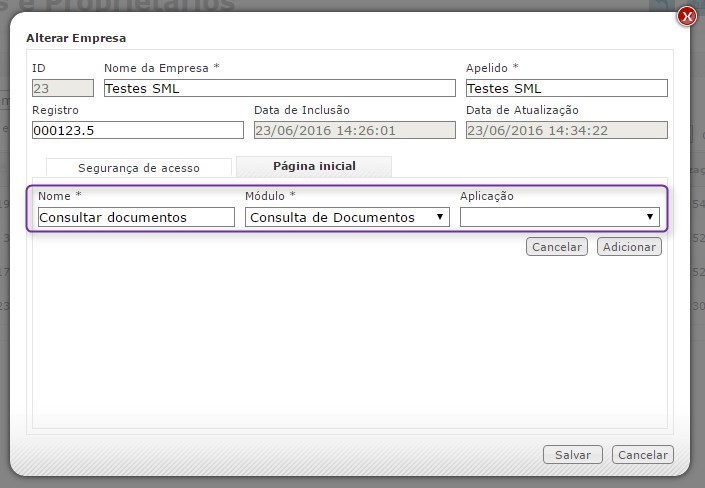Focus the Apelido text field
705x488 pixels.
566,88
